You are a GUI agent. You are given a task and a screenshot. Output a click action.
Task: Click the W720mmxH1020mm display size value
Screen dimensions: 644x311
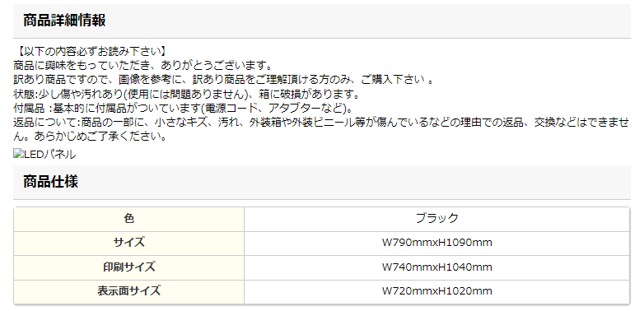[x=437, y=291]
